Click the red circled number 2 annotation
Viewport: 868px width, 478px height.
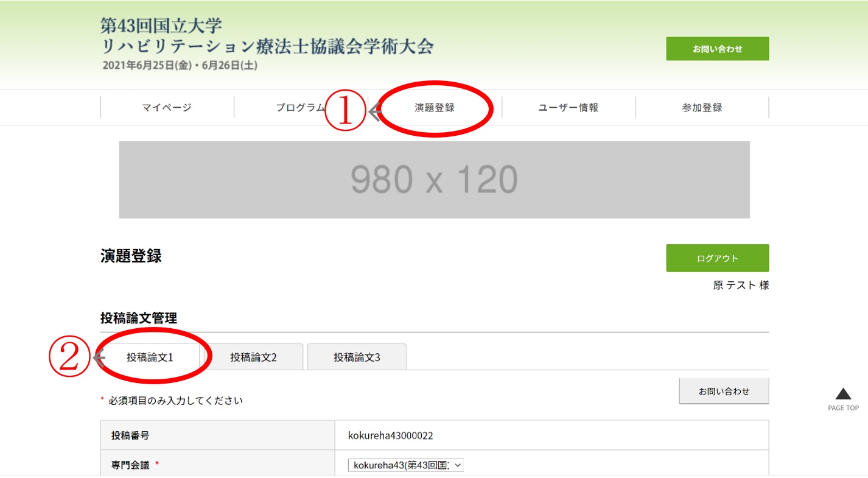[69, 357]
